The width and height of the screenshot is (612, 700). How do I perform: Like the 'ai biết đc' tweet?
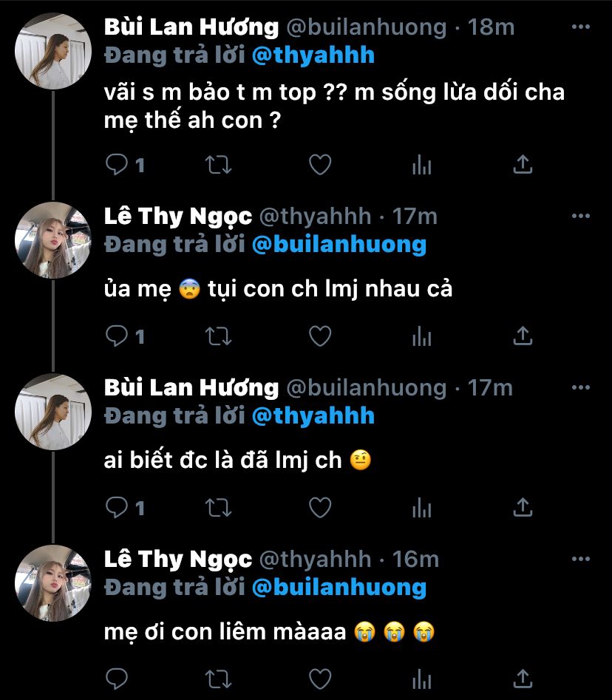(319, 507)
